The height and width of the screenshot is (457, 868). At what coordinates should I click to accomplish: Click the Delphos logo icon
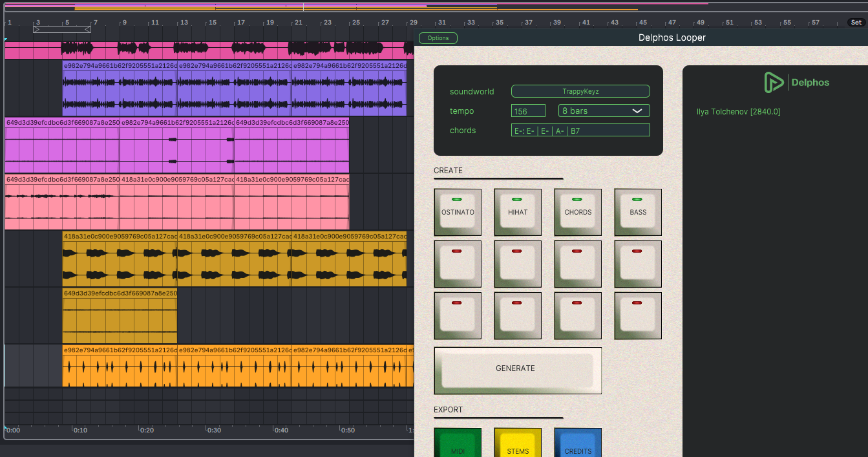(774, 82)
